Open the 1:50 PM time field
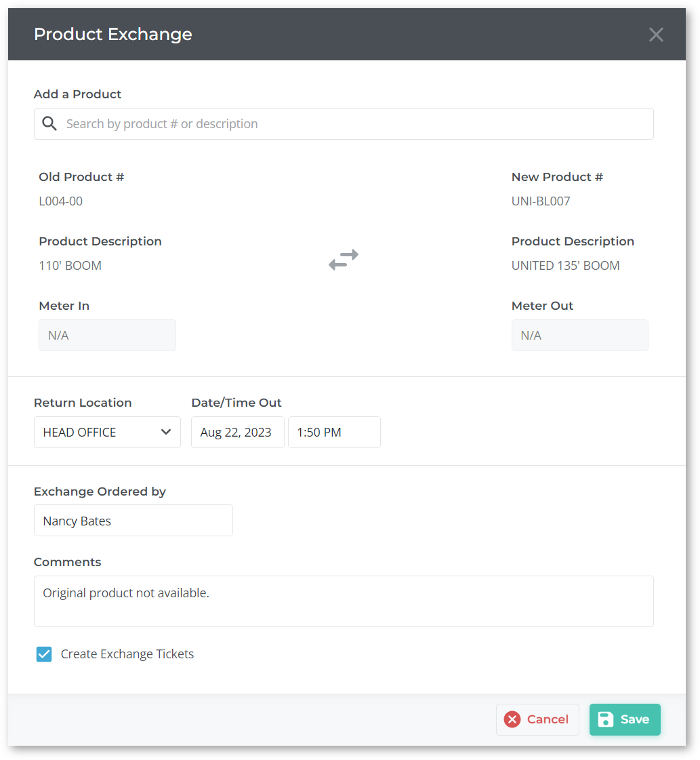This screenshot has width=700, height=760. coord(334,432)
